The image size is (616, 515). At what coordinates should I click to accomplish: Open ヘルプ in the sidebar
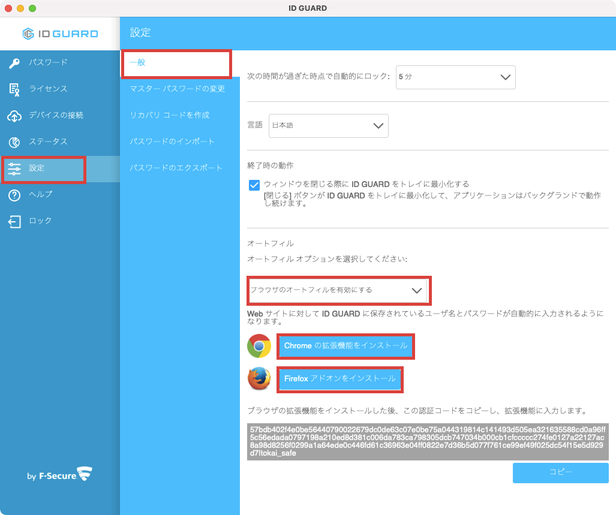pyautogui.click(x=60, y=195)
